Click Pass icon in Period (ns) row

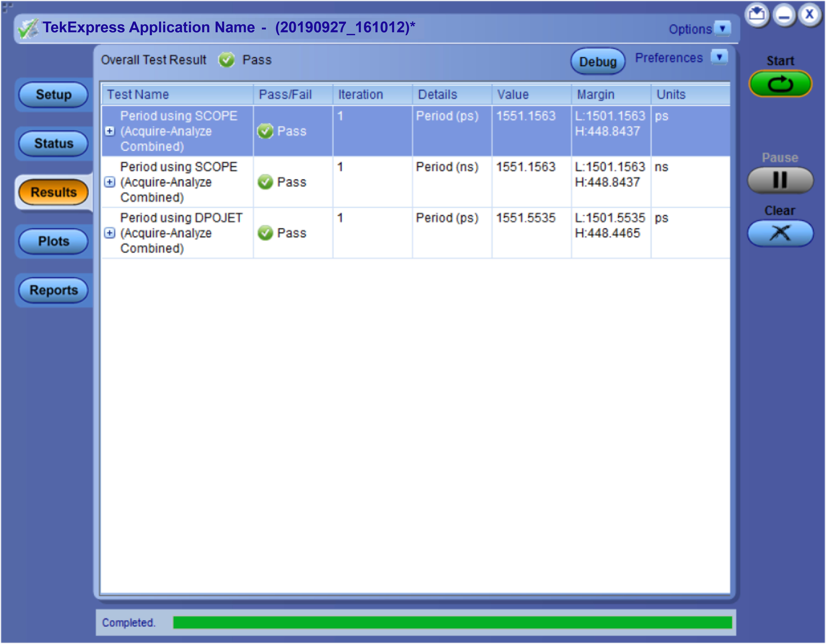265,182
